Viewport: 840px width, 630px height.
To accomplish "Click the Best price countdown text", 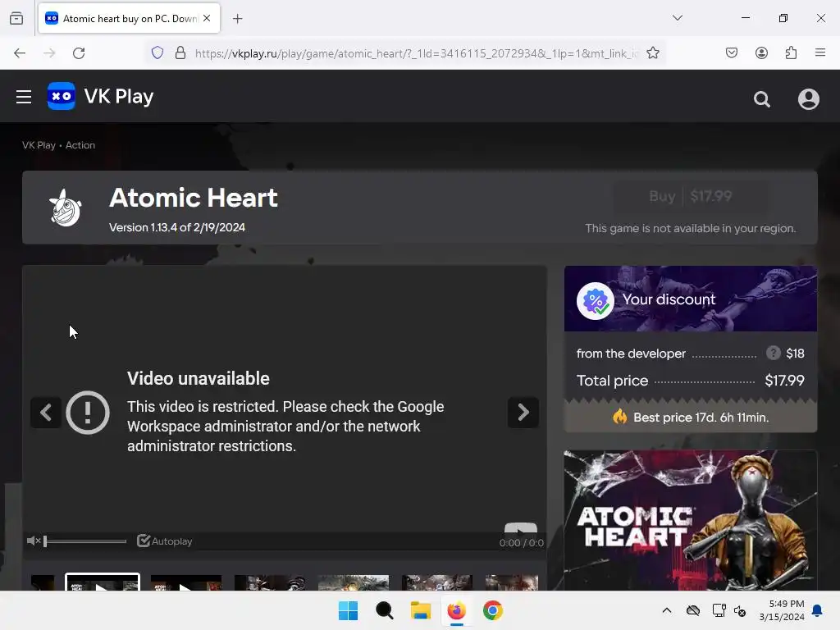I will (x=701, y=418).
